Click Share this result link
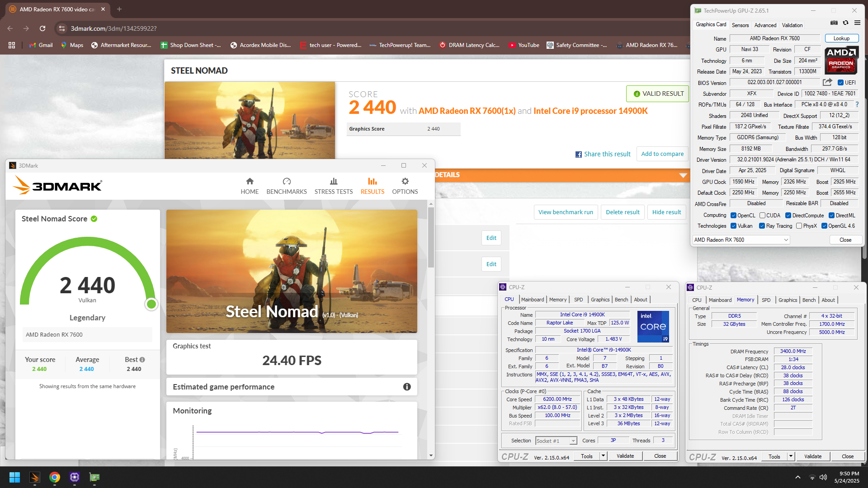 603,154
